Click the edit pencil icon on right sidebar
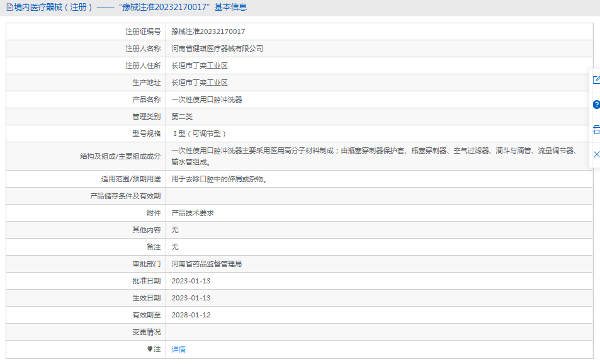This screenshot has height=364, width=600. click(596, 79)
